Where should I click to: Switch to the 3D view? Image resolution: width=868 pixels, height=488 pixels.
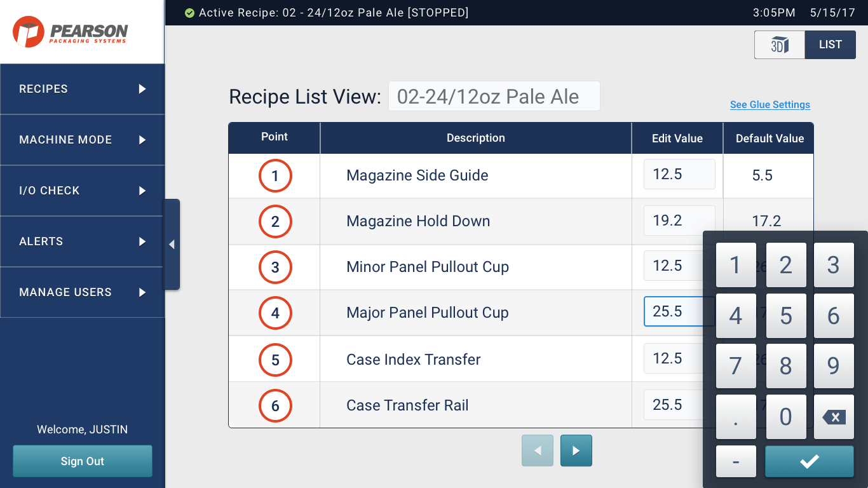780,45
